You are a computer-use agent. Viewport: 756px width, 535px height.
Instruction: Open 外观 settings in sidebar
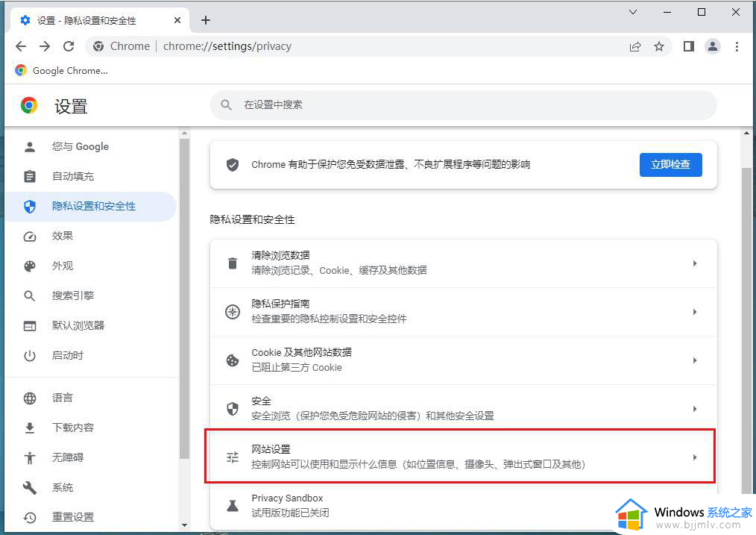(x=91, y=266)
